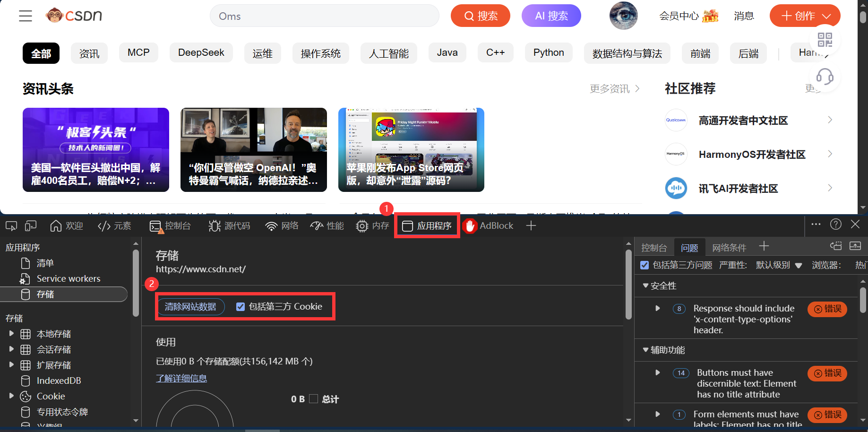The width and height of the screenshot is (868, 432).
Task: Click the AdBlock extension icon
Action: click(x=470, y=225)
